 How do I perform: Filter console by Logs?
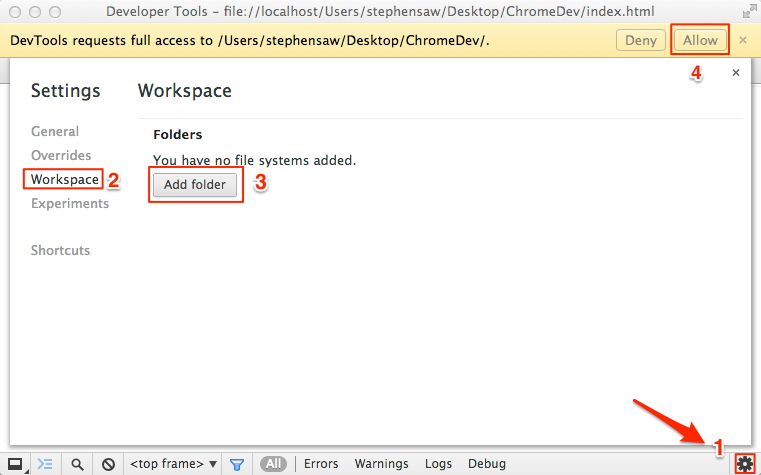[438, 464]
